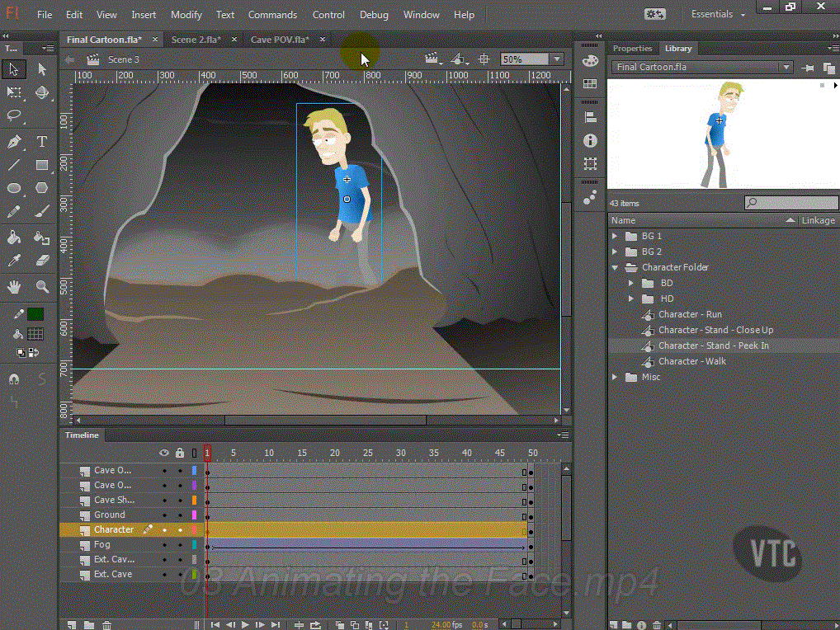Toggle visibility dot of Ground layer
Image resolution: width=840 pixels, height=630 pixels.
[164, 515]
